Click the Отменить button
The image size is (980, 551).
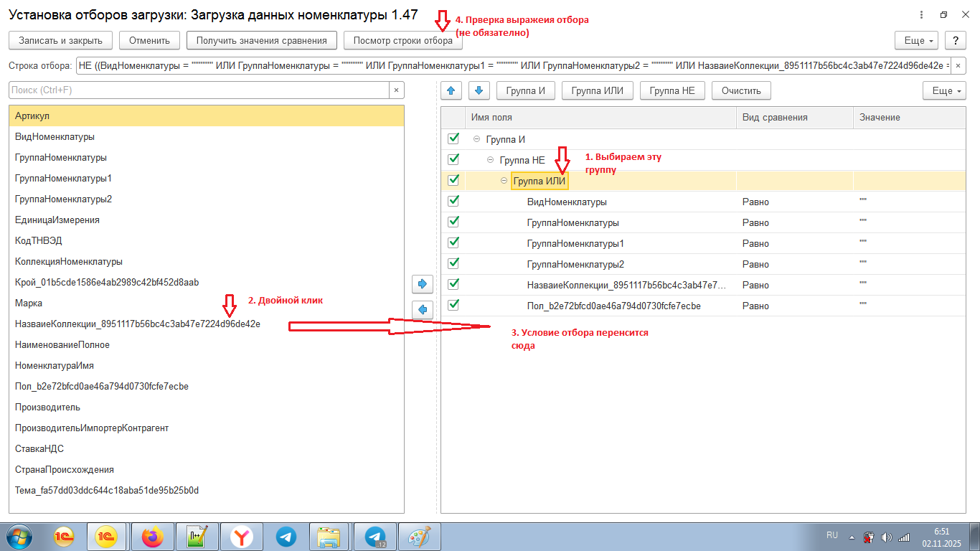[x=149, y=41]
